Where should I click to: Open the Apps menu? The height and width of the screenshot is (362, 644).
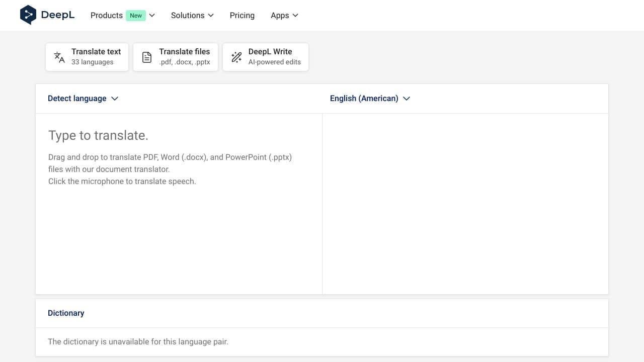click(284, 15)
